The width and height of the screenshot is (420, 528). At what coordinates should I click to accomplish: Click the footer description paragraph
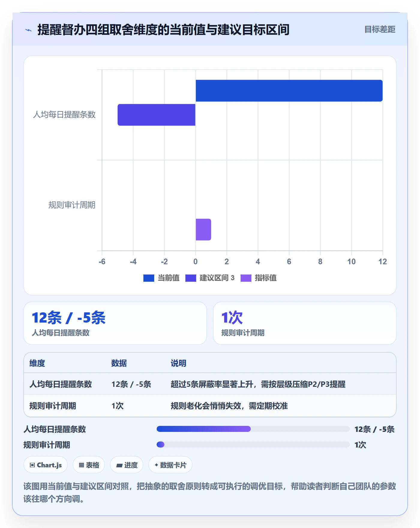coord(210,493)
